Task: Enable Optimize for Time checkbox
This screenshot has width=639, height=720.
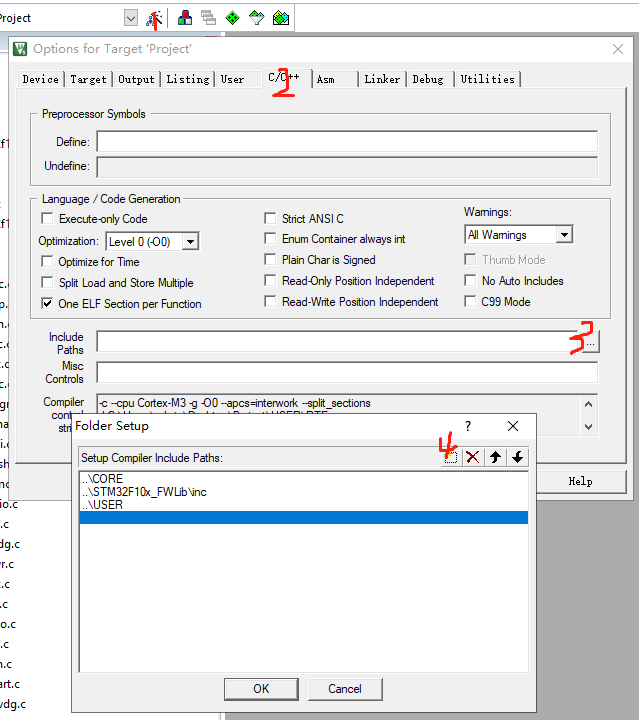Action: tap(47, 261)
